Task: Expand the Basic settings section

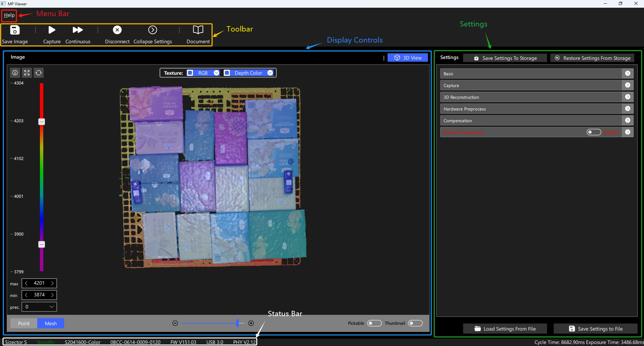Action: tap(628, 73)
